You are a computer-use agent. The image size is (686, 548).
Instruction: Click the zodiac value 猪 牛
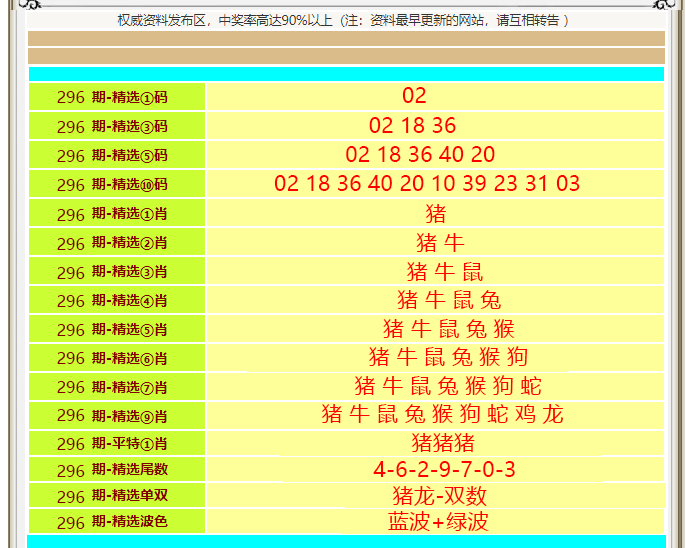[x=440, y=243]
